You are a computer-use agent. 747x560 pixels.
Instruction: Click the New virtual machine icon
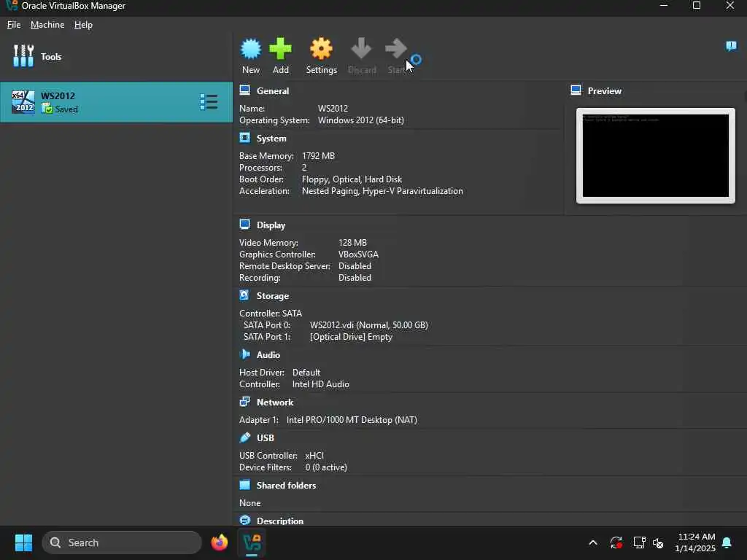251,49
